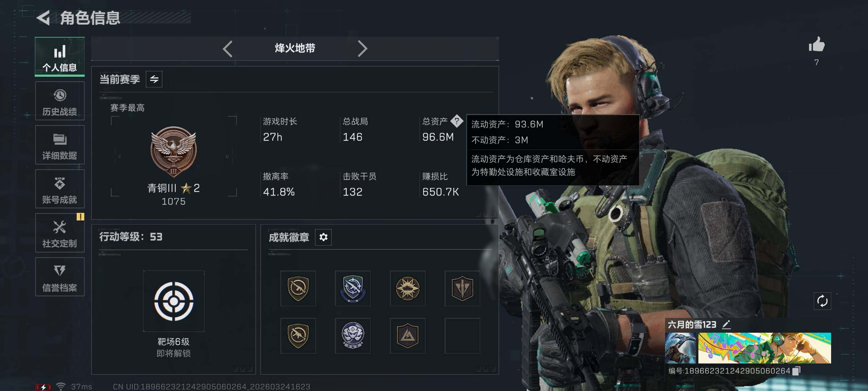Select the 个人信息 tab
868x391 pixels.
[60, 56]
